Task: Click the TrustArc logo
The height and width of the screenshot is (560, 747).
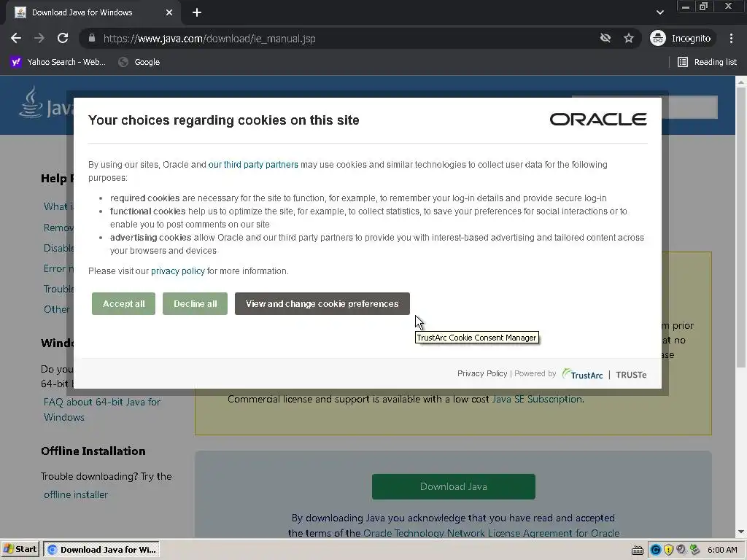Action: tap(582, 374)
